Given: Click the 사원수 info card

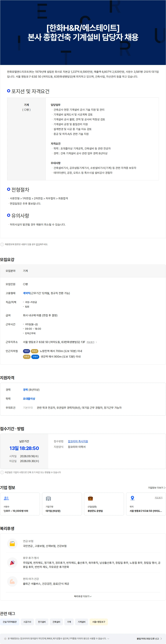Looking at the screenshot, I should [20, 504].
